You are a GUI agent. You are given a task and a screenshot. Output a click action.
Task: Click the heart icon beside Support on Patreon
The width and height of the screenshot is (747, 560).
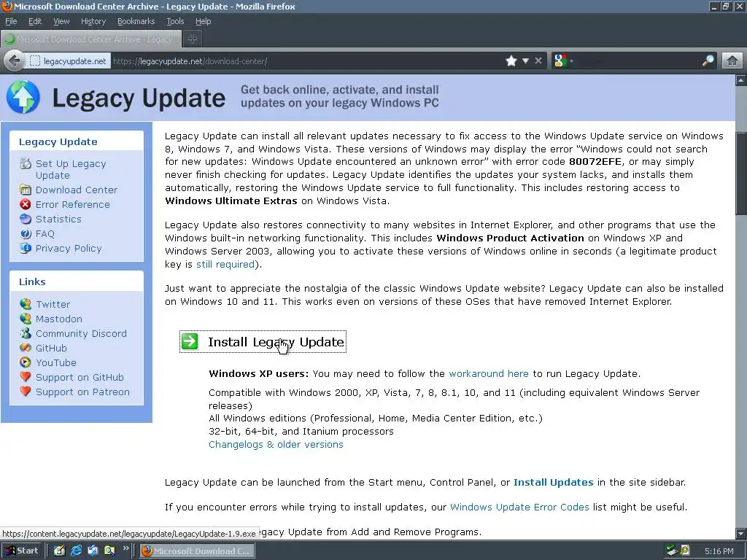[x=26, y=392]
